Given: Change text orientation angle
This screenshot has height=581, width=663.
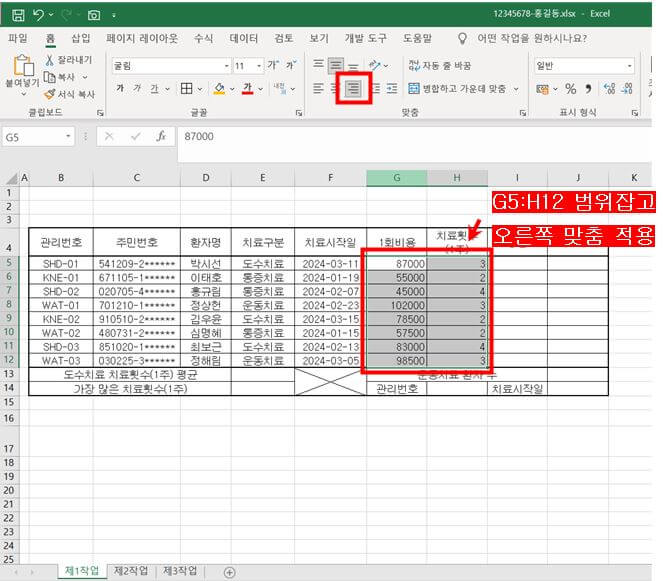Looking at the screenshot, I should coord(375,65).
